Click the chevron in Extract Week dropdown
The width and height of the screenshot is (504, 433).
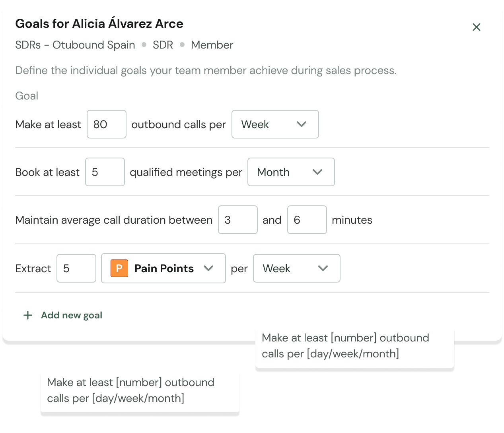coord(323,268)
